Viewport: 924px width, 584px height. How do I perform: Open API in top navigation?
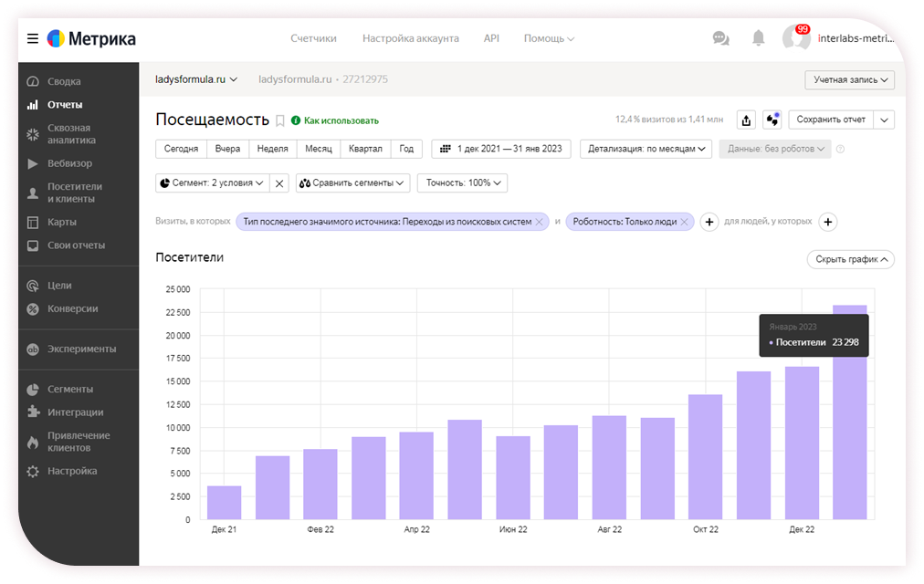click(x=491, y=38)
